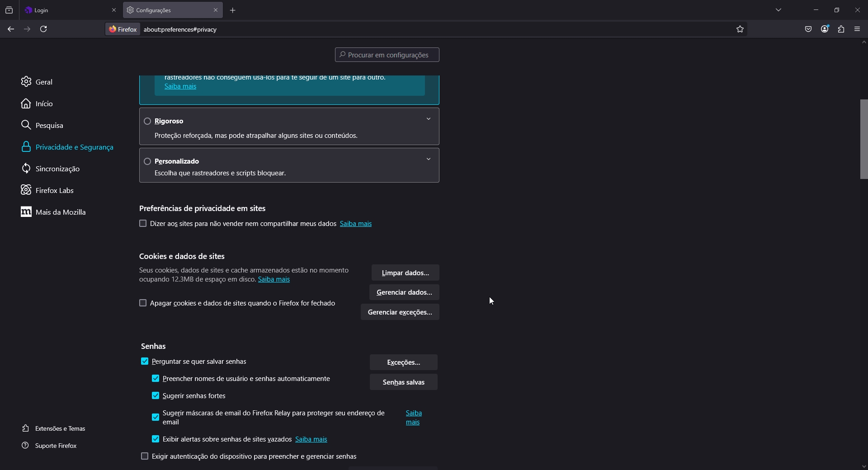Open the list all tabs dropdown
The image size is (868, 470).
[778, 10]
